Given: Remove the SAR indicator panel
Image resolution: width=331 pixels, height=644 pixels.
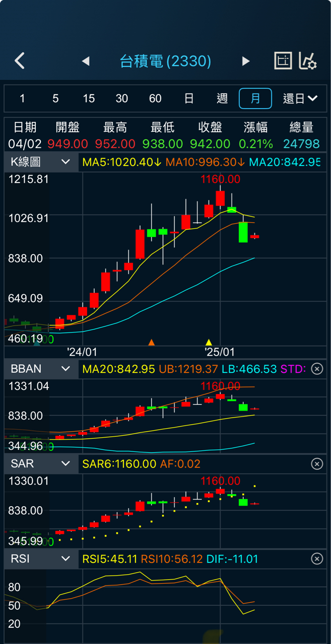Looking at the screenshot, I should coord(317,464).
